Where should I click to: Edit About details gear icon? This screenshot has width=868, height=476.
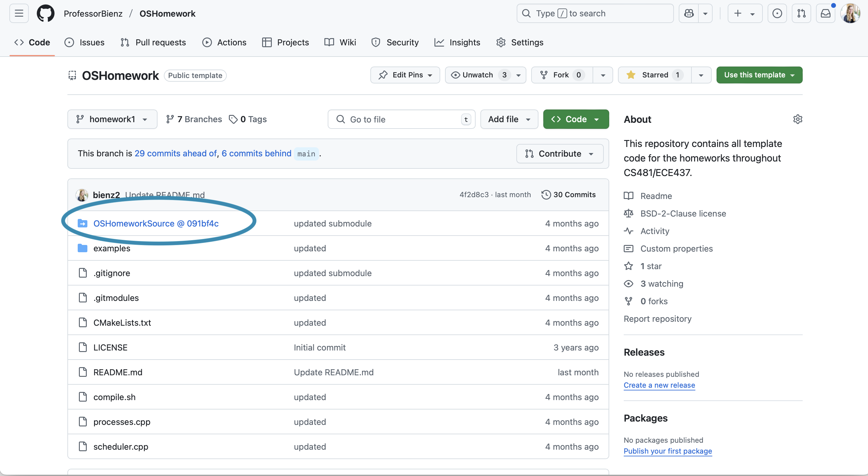[798, 119]
